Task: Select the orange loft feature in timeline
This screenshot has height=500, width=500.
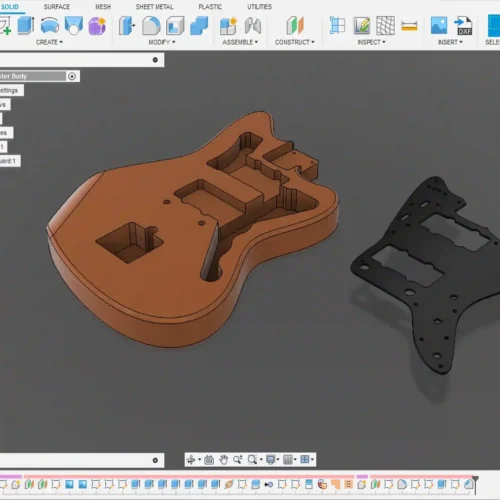Action: click(229, 484)
